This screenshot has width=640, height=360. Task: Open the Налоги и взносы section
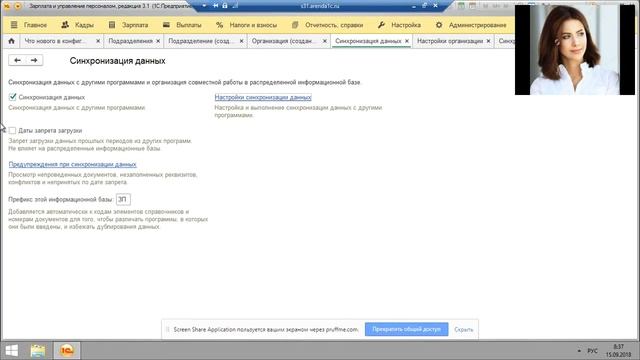[x=246, y=25]
